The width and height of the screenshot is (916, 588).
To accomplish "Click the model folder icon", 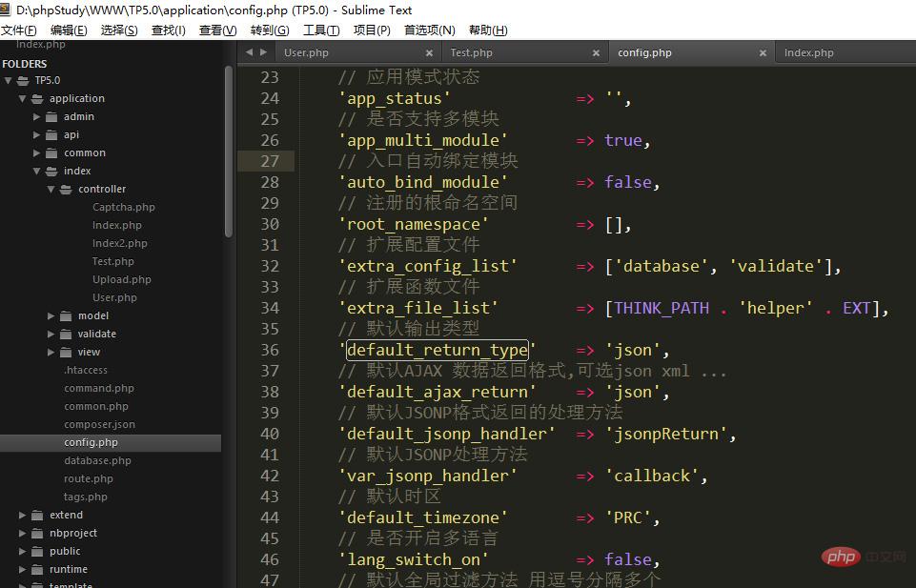I will click(x=66, y=315).
